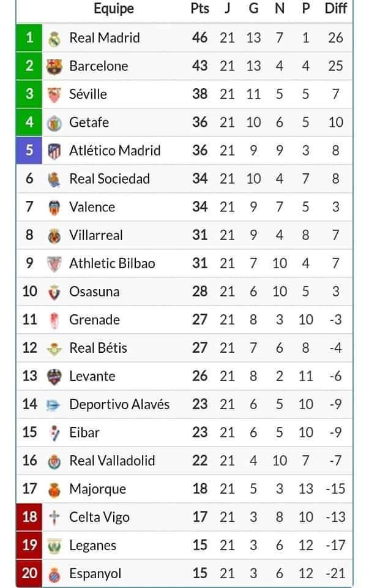369x588 pixels.
Task: Open the Real Sociedad team name
Action: pyautogui.click(x=110, y=179)
